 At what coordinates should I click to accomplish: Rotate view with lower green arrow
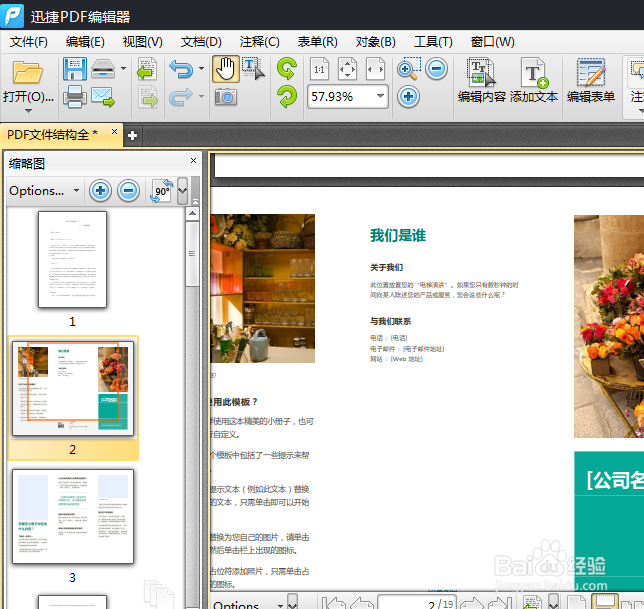coord(287,97)
